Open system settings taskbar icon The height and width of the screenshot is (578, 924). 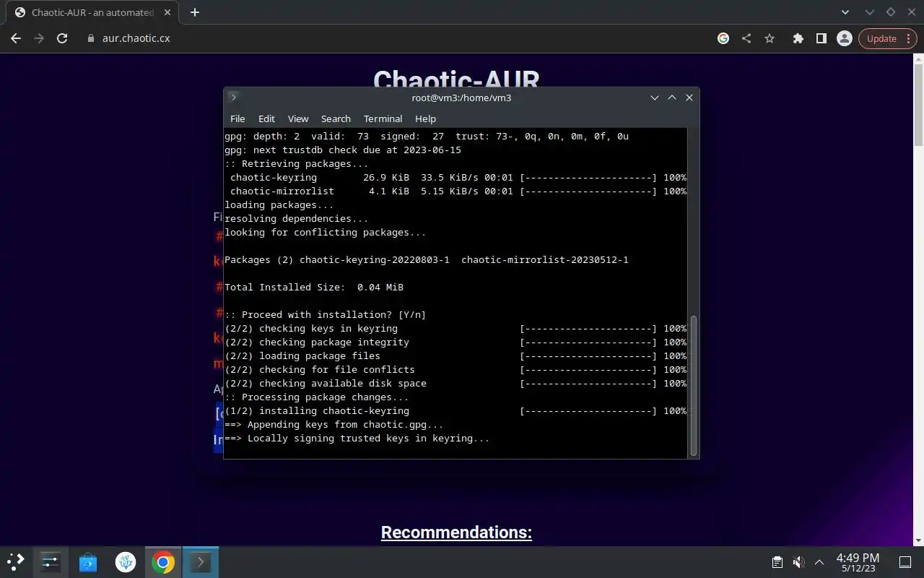point(51,561)
